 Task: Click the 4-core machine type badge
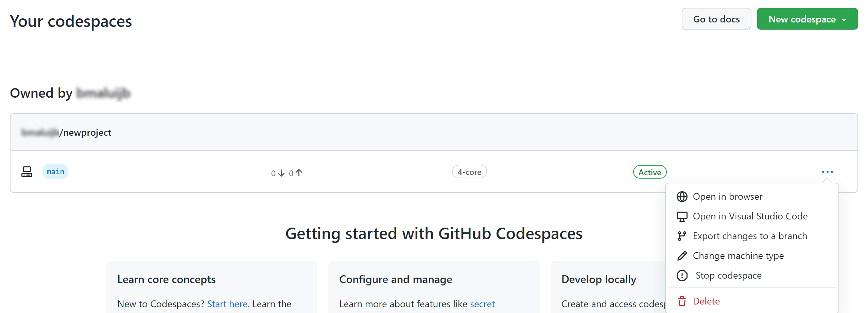click(469, 172)
